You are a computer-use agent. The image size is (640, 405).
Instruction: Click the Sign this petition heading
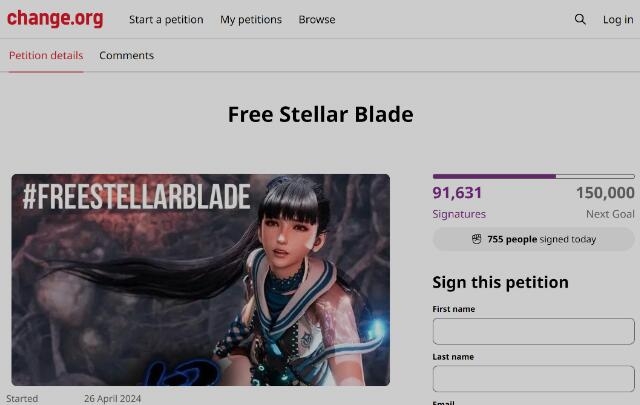(x=500, y=283)
